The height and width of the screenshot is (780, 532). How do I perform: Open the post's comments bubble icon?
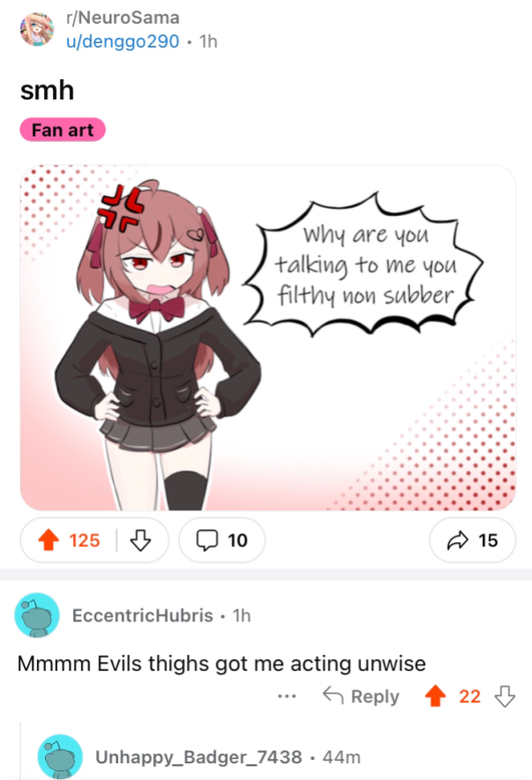[x=206, y=540]
